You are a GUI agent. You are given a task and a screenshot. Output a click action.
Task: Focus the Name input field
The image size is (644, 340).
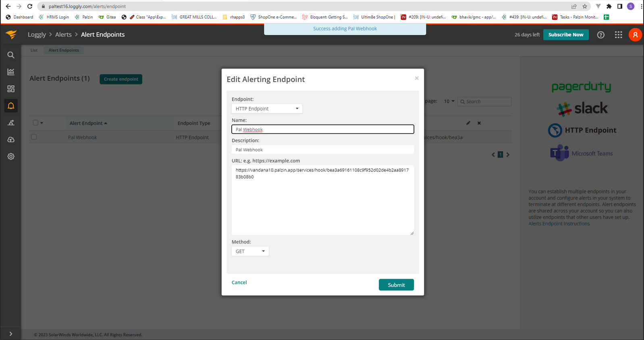pos(323,129)
